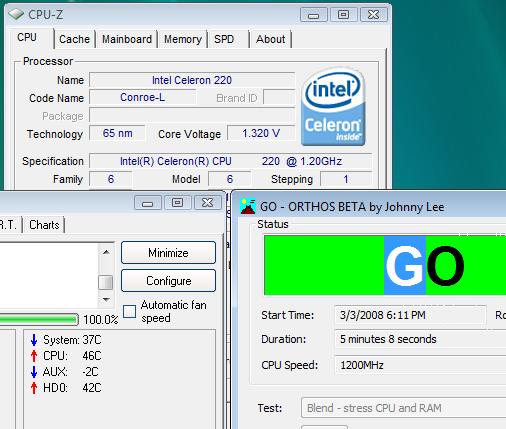
Task: Click the green GO status banner in ORTHOS
Action: click(385, 265)
